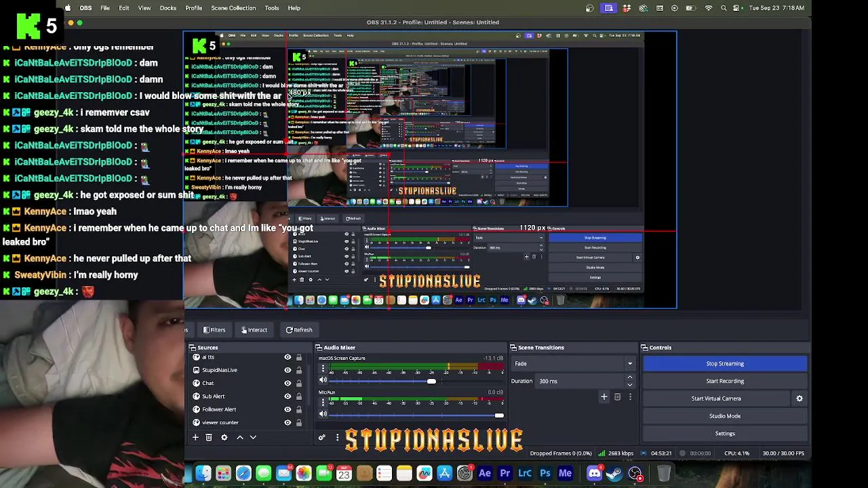Open Audio Mixer dots menu at bottom

click(x=337, y=438)
